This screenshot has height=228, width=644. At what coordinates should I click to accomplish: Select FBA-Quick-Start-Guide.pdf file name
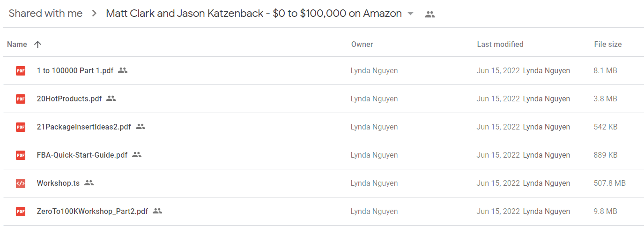click(x=82, y=155)
